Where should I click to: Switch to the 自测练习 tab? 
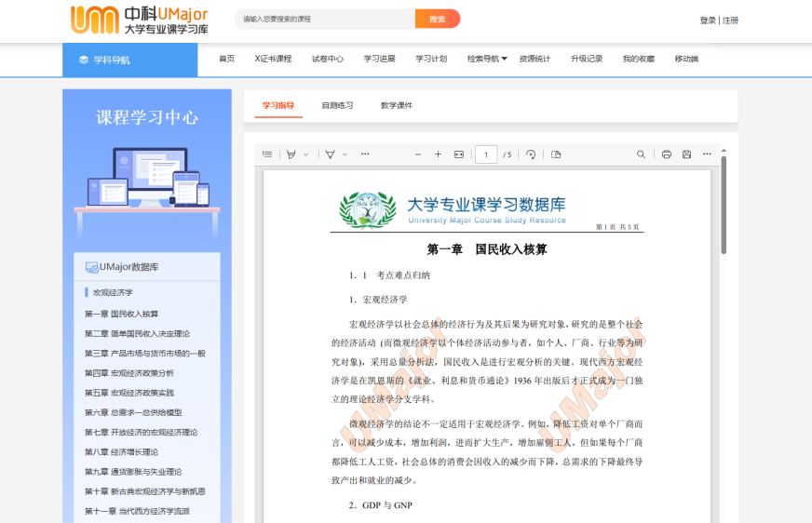pyautogui.click(x=337, y=105)
